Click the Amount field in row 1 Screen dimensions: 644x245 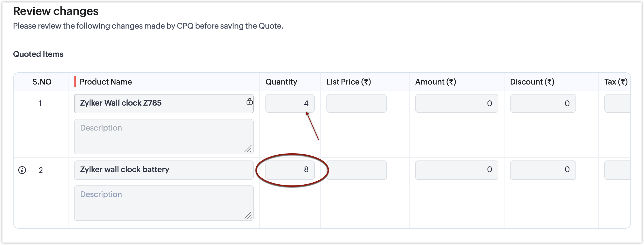[x=457, y=103]
